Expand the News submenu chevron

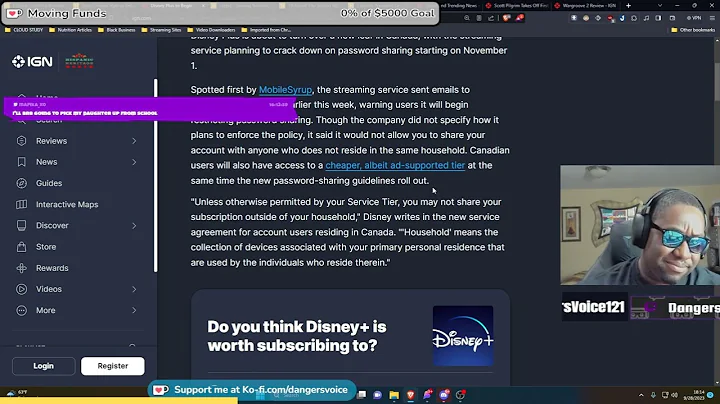click(x=134, y=162)
